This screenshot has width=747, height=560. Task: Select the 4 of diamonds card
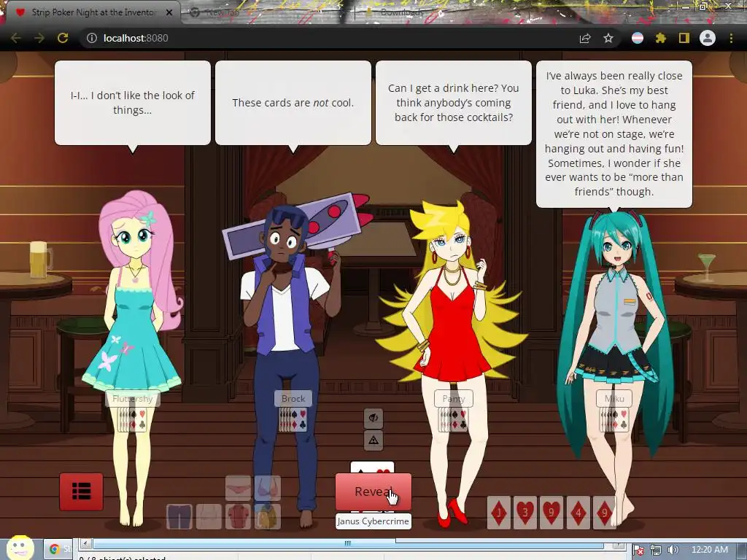(x=578, y=513)
